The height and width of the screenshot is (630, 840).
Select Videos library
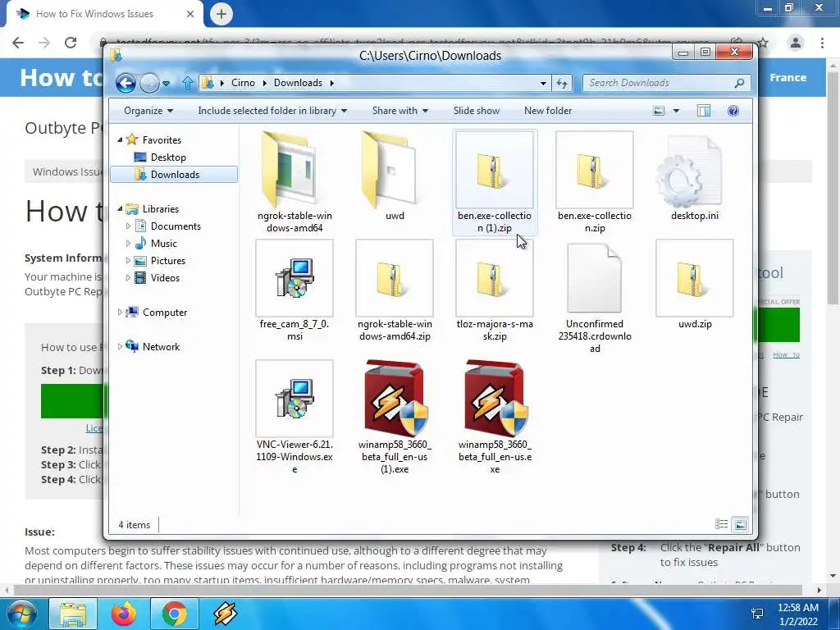pos(165,277)
